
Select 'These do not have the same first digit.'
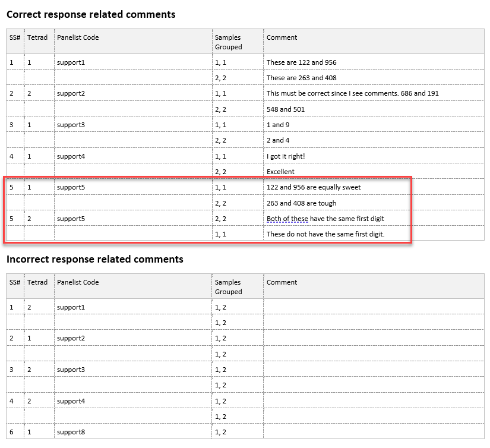point(325,234)
